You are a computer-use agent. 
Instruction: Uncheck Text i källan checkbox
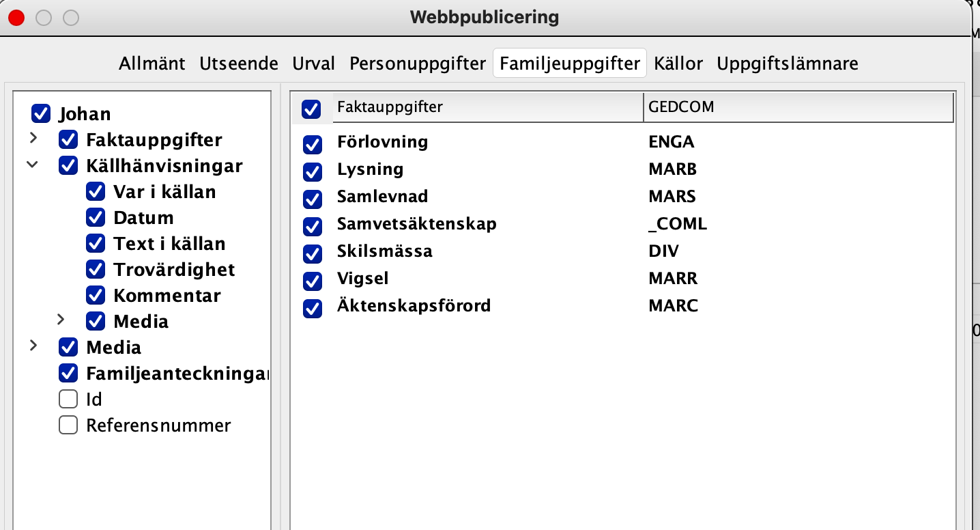(96, 244)
